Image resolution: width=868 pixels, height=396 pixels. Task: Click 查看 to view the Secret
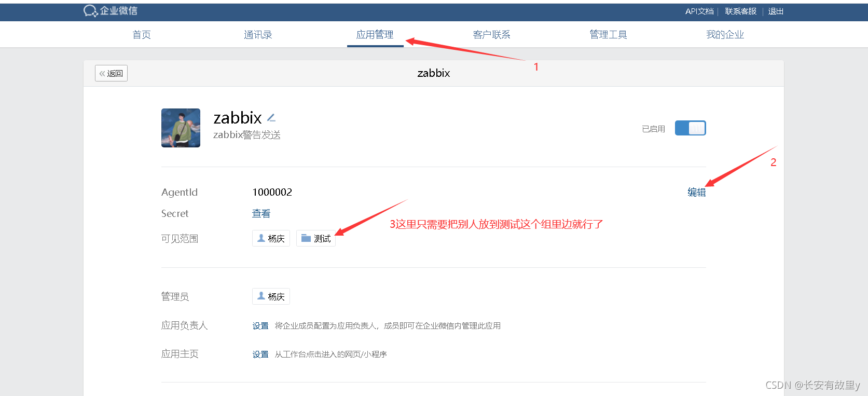click(x=261, y=213)
